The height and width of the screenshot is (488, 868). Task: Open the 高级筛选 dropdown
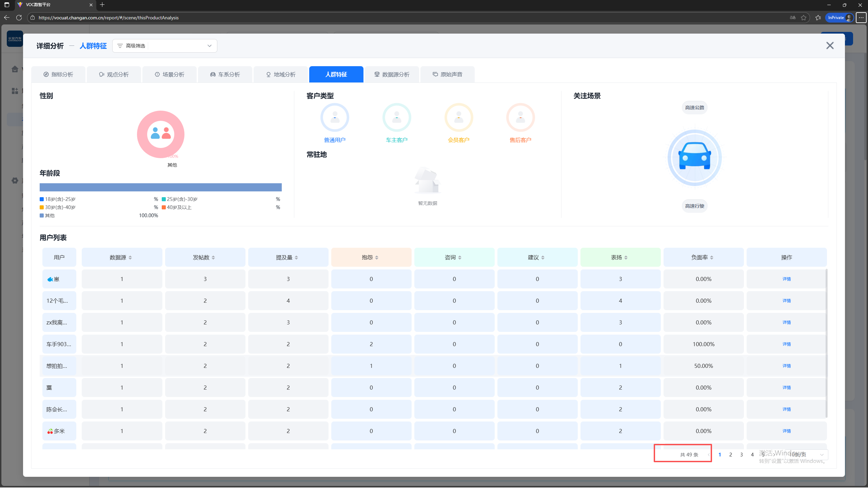pyautogui.click(x=164, y=46)
